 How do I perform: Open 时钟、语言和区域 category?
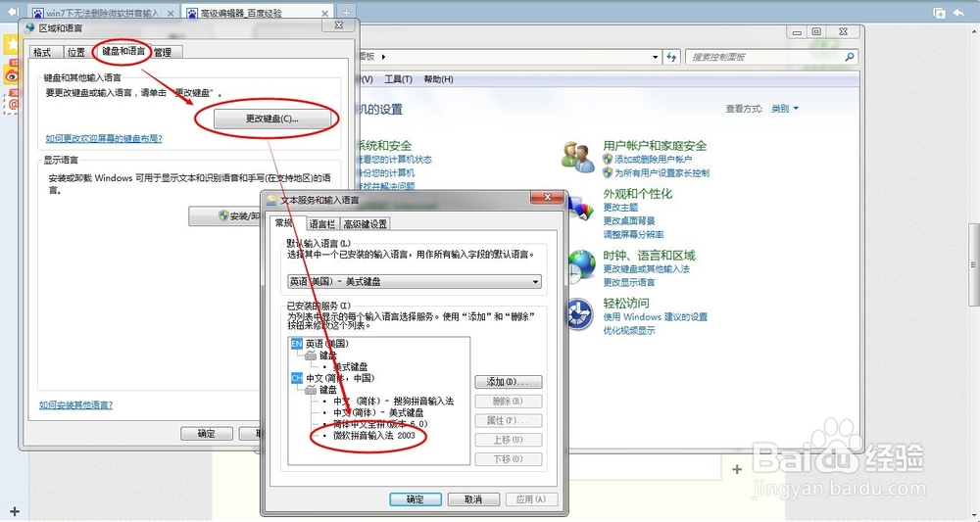click(x=649, y=256)
